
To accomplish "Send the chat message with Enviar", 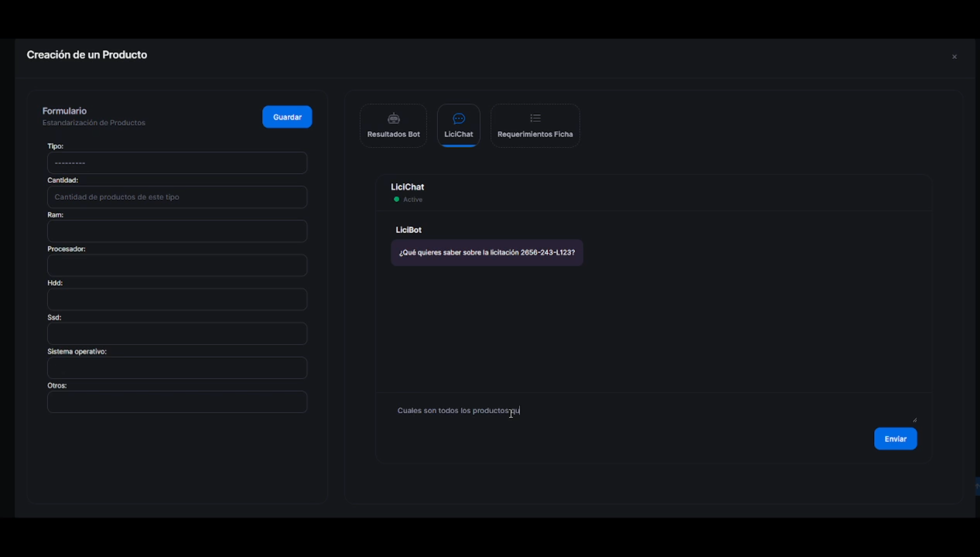I will point(895,439).
